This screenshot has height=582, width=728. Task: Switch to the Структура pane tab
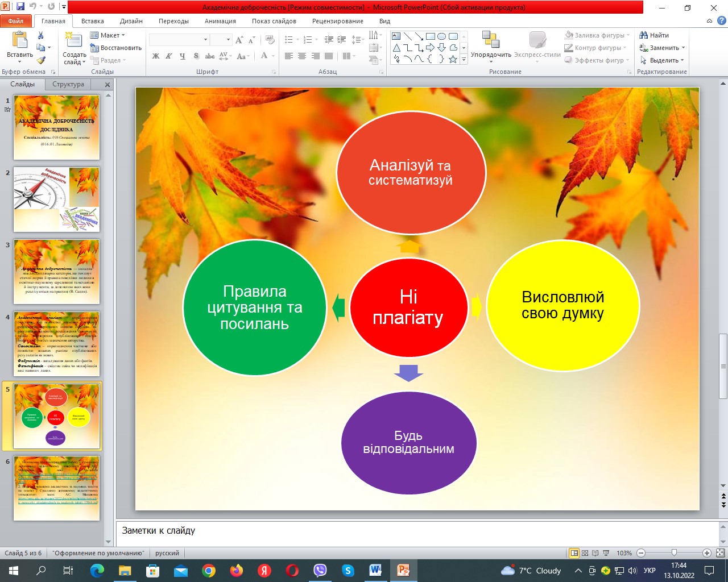(68, 84)
